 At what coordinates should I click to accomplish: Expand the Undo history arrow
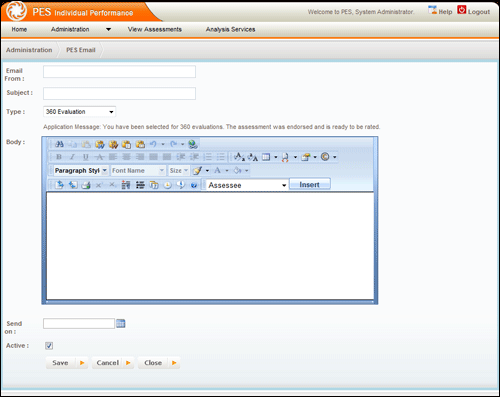click(x=163, y=144)
